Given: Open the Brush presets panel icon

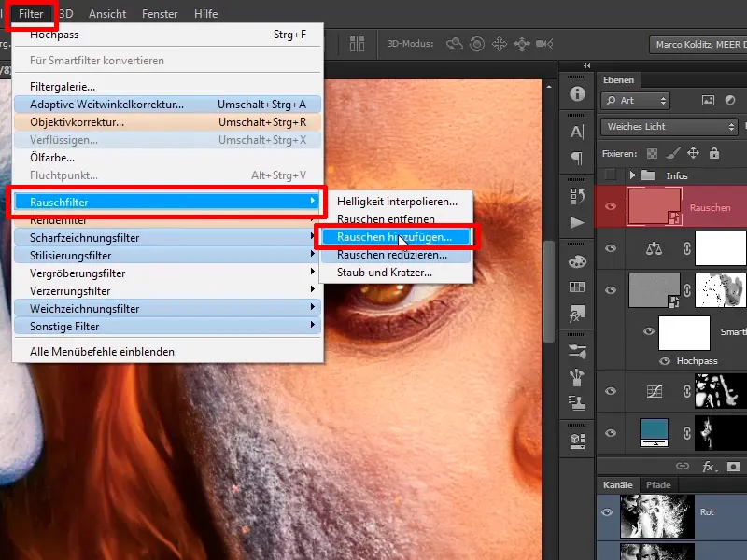Looking at the screenshot, I should pos(577,352).
